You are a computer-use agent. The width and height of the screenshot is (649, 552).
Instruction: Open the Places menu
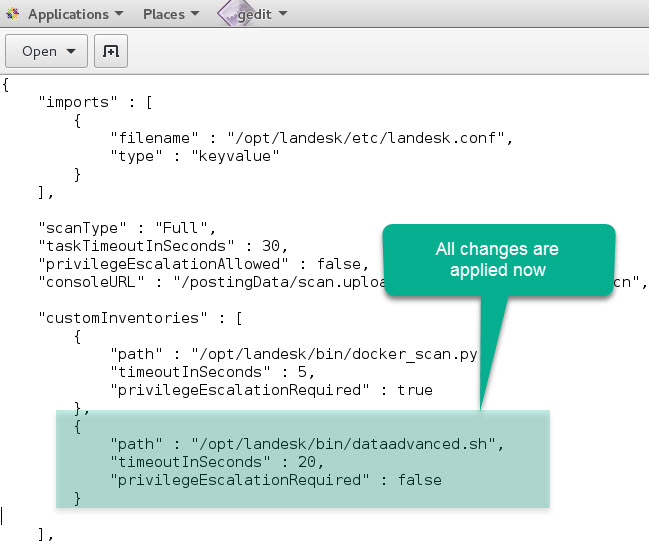point(163,14)
